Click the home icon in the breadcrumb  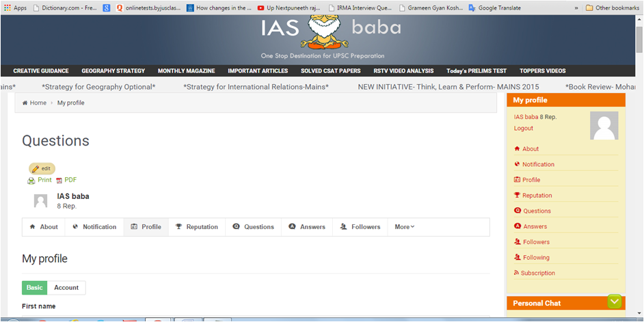25,103
